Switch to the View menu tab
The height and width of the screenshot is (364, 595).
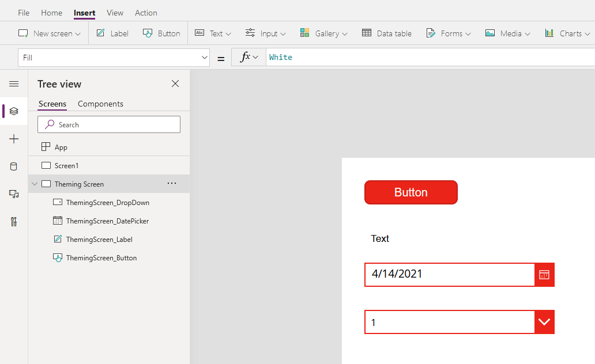tap(115, 13)
